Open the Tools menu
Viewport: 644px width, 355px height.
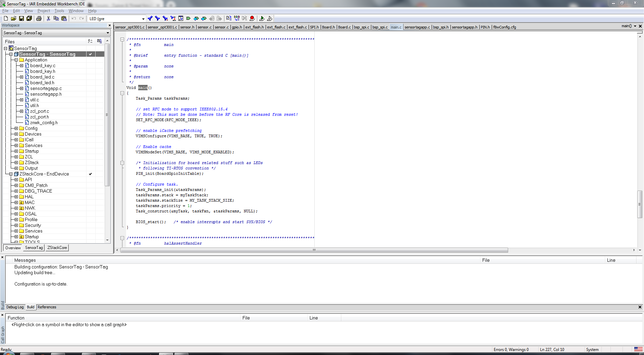(59, 11)
